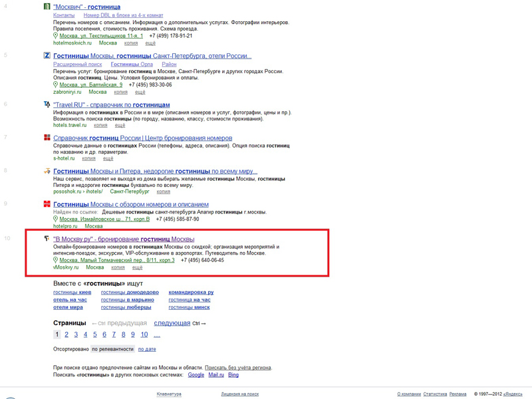Select по релевантности sorting option
Screen dimensions: 532x399
pyautogui.click(x=112, y=349)
